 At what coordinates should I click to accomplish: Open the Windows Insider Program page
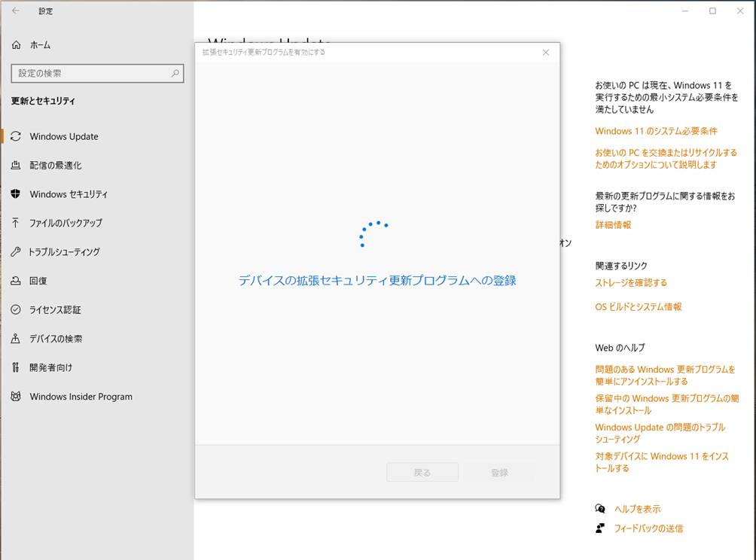click(x=81, y=397)
